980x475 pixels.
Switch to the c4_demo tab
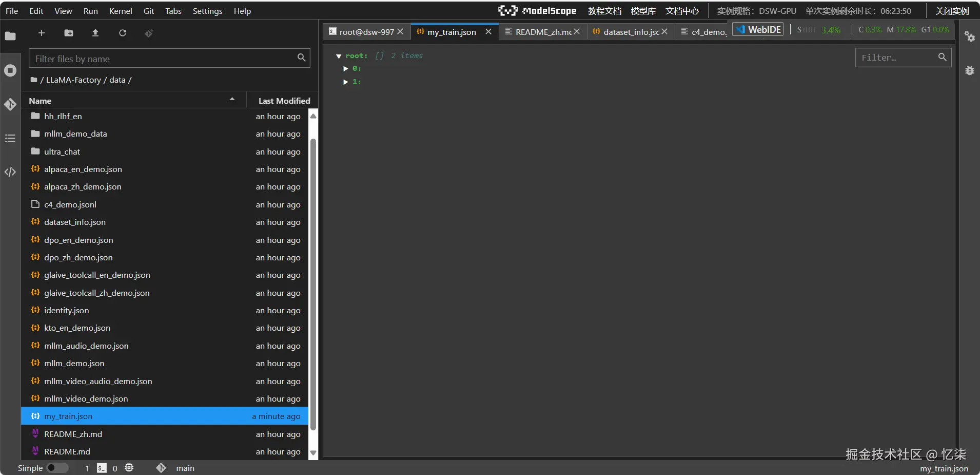(x=704, y=32)
